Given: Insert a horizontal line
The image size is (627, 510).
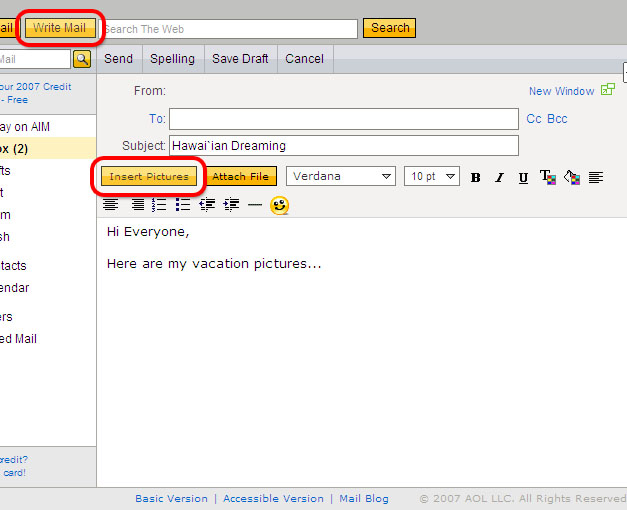Looking at the screenshot, I should pyautogui.click(x=255, y=205).
